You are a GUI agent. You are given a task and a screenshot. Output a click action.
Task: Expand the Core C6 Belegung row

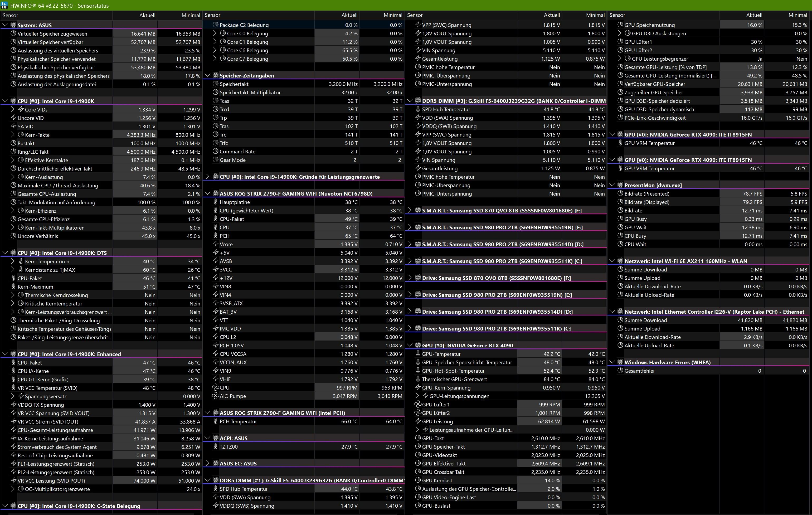(215, 50)
